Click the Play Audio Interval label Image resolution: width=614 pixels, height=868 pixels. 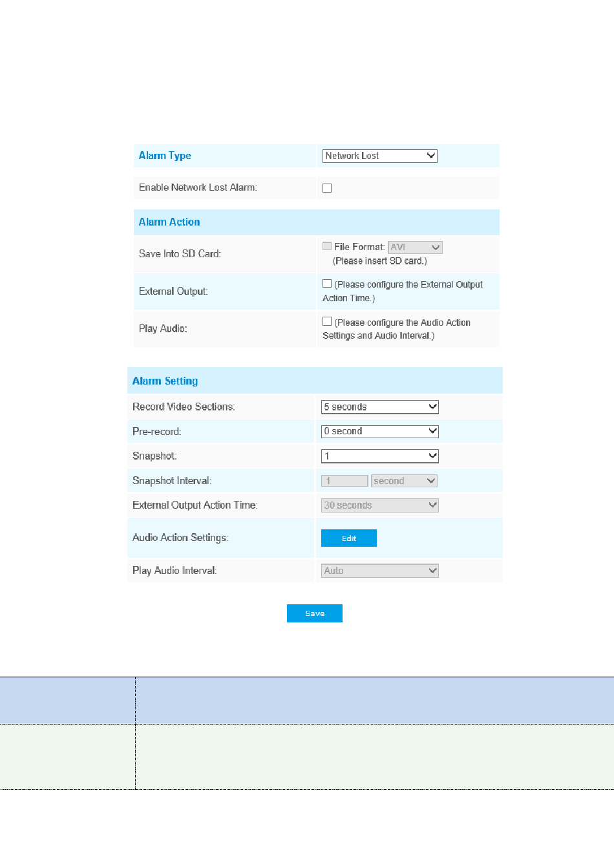coord(175,571)
